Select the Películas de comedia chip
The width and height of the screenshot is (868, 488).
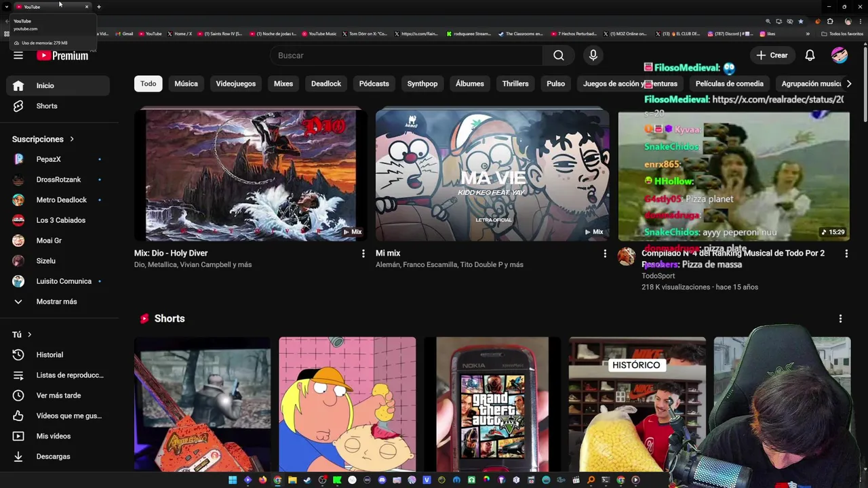coord(730,83)
